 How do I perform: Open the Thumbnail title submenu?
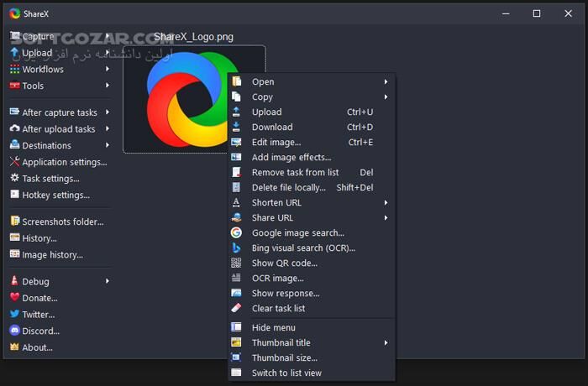[281, 342]
